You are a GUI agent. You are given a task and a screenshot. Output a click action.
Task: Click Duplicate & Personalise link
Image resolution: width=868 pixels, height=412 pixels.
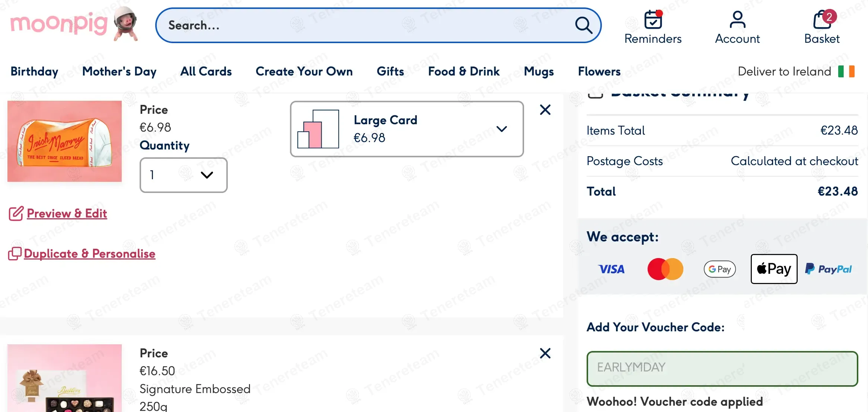(x=89, y=254)
